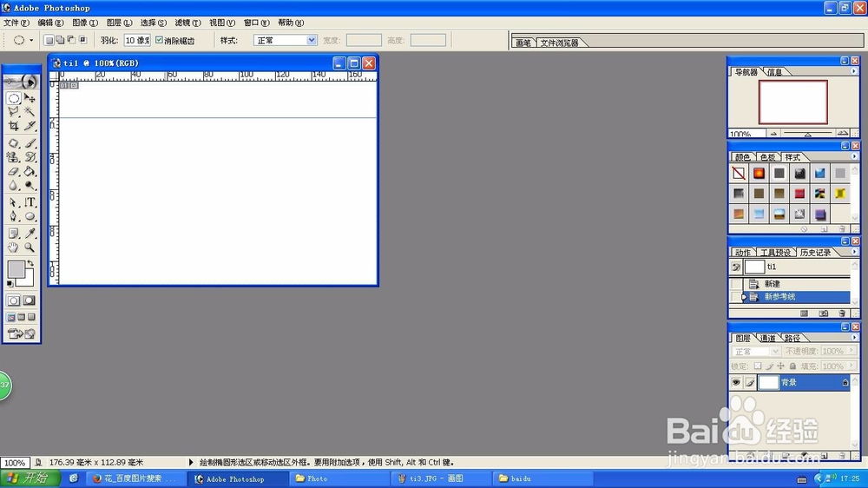Screen dimensions: 868x488
Task: Open the History panel flyout menu arrow
Action: click(x=853, y=252)
